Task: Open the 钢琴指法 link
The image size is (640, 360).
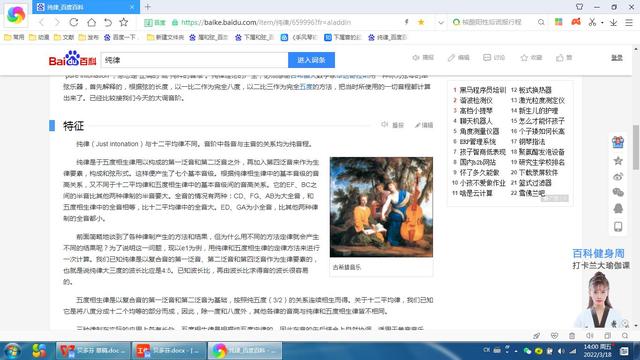Action: click(x=532, y=142)
